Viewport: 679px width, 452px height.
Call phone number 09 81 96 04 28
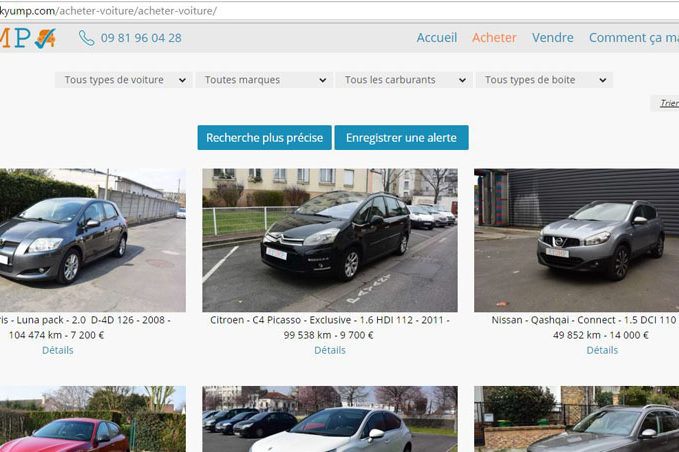click(x=141, y=38)
